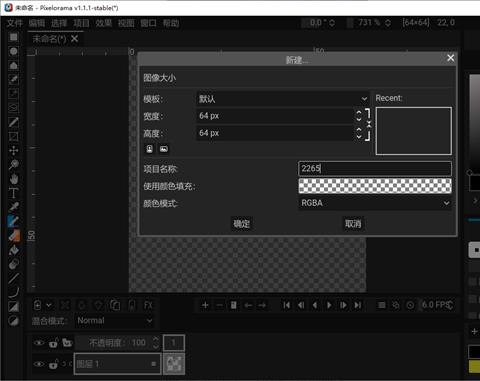This screenshot has width=480, height=381.
Task: Choose the portrait orientation icon
Action: point(149,149)
